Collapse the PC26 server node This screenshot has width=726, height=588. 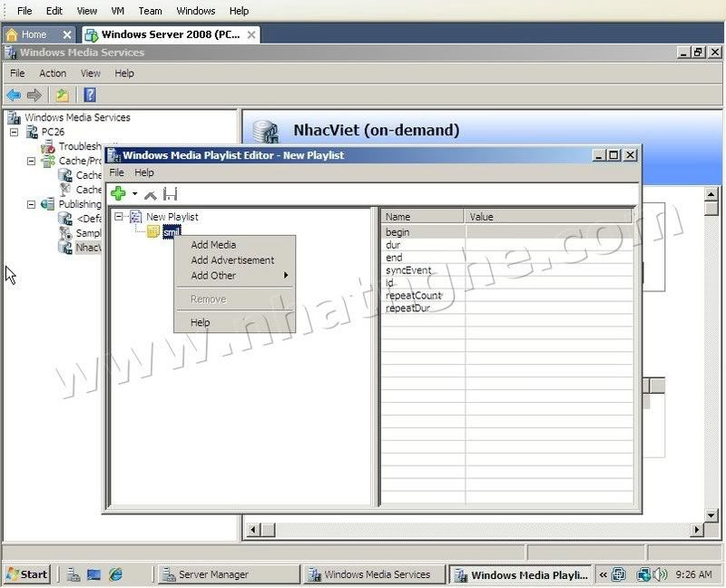pos(14,132)
